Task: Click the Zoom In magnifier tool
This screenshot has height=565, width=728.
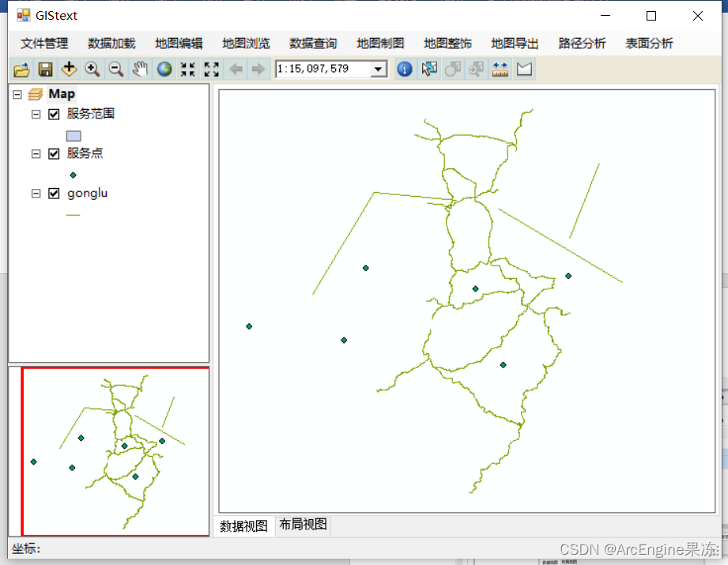Action: (92, 69)
